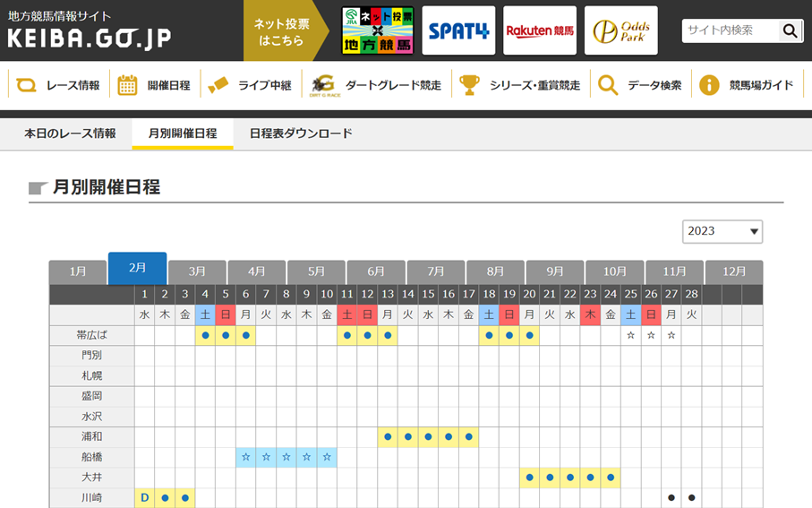Open レース情報 from navigation bar
This screenshot has height=508, width=812.
coord(60,86)
